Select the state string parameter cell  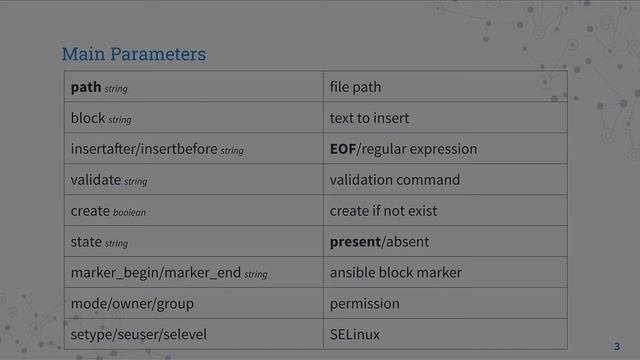pyautogui.click(x=194, y=242)
